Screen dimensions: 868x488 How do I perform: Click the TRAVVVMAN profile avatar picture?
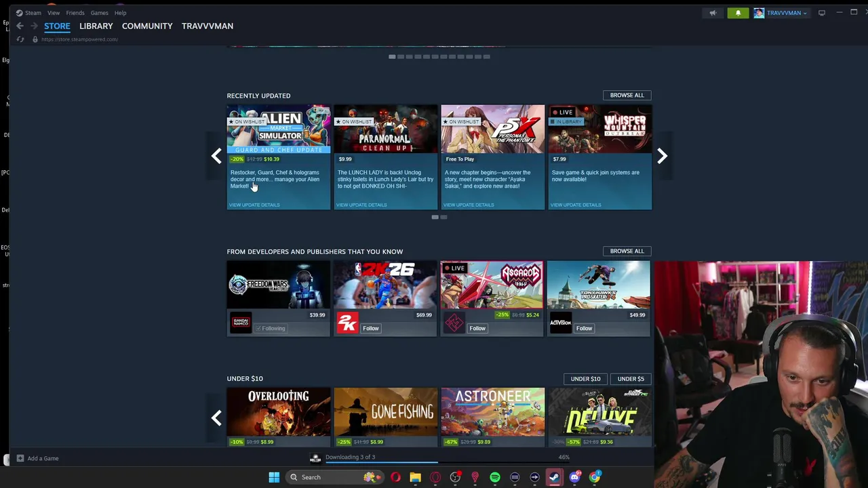[759, 13]
